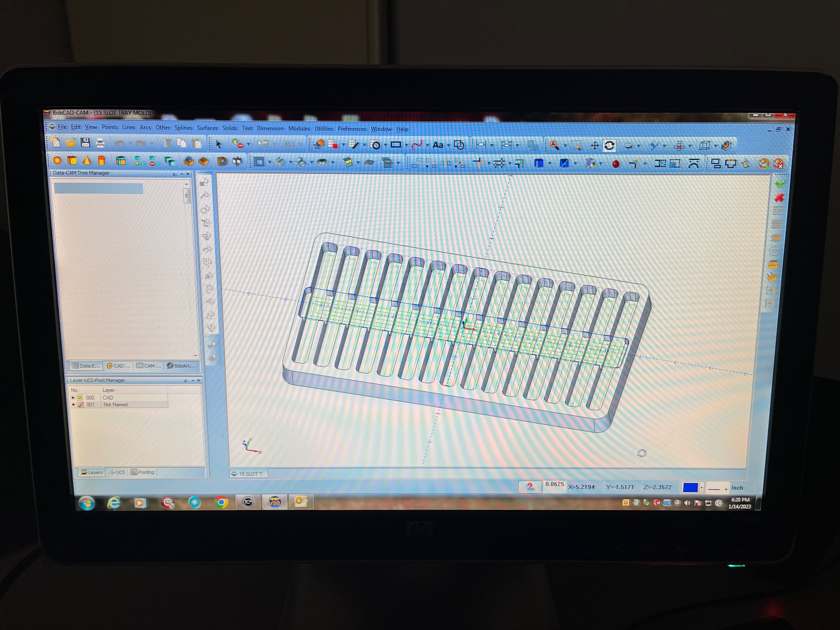The image size is (840, 630).
Task: Toggle visibility of layer 001 Not Named
Action: [x=74, y=405]
